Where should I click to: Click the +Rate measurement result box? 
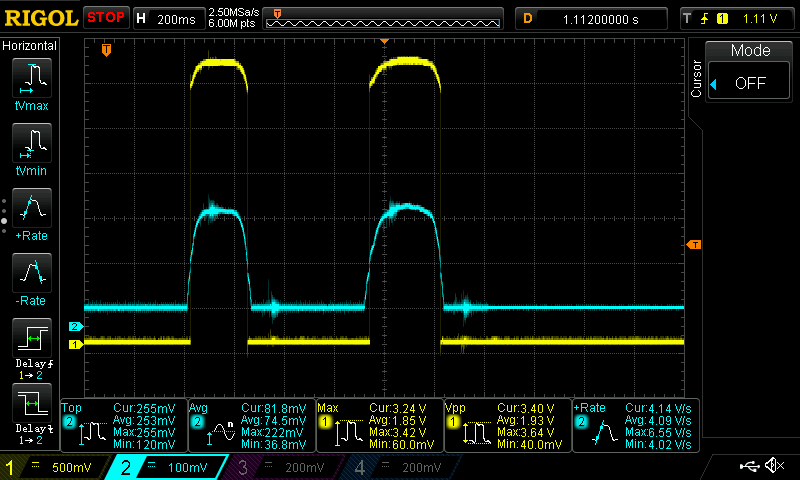636,426
